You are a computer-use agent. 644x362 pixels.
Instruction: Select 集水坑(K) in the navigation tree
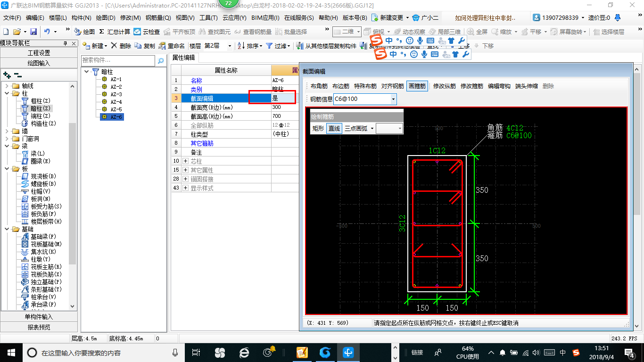tap(39, 252)
